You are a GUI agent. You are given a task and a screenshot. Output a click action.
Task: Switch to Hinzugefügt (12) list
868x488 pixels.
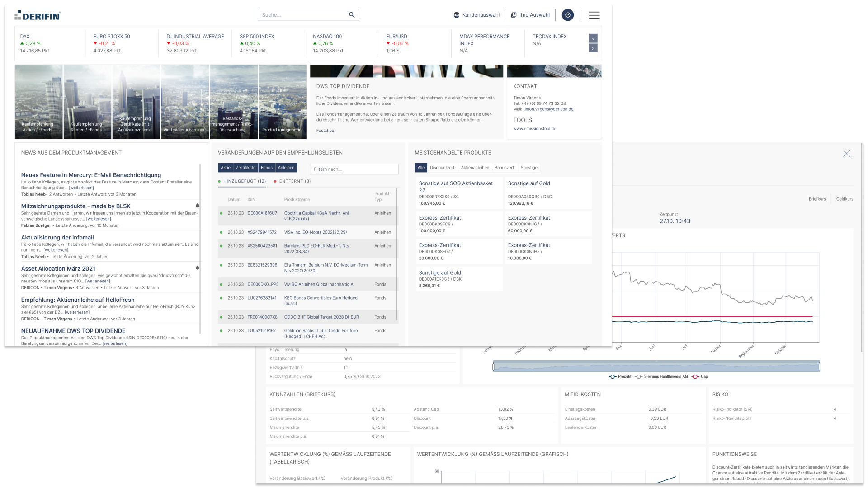pos(242,181)
